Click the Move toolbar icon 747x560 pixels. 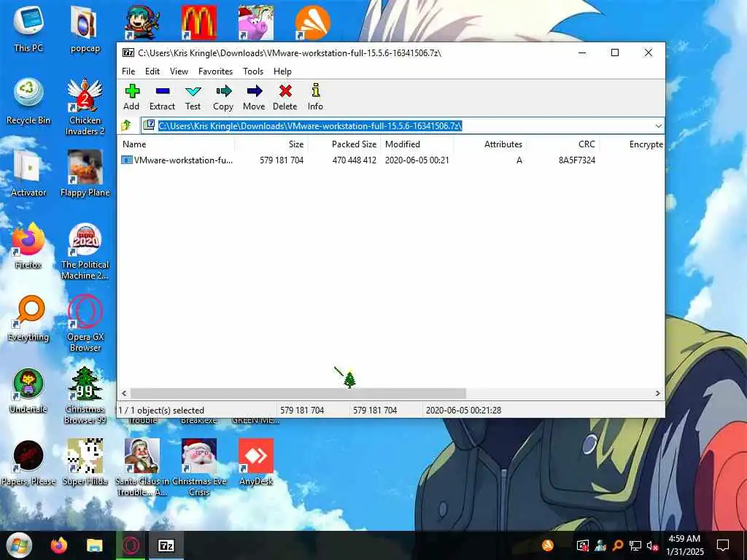(254, 97)
